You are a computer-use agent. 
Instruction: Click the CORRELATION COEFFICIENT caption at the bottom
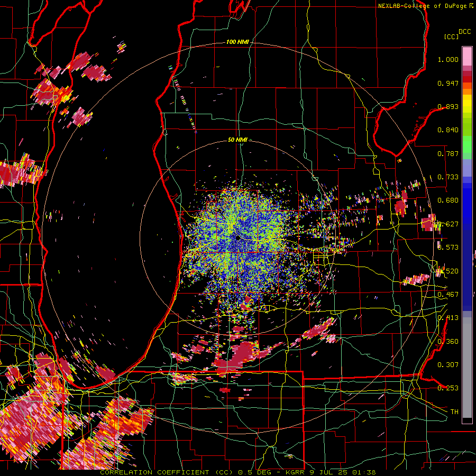(237, 472)
